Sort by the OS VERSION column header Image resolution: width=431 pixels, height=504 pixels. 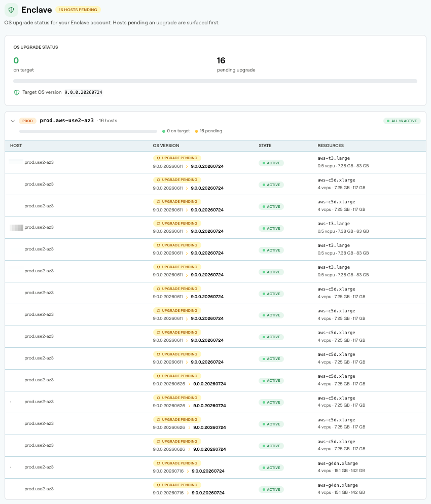166,146
